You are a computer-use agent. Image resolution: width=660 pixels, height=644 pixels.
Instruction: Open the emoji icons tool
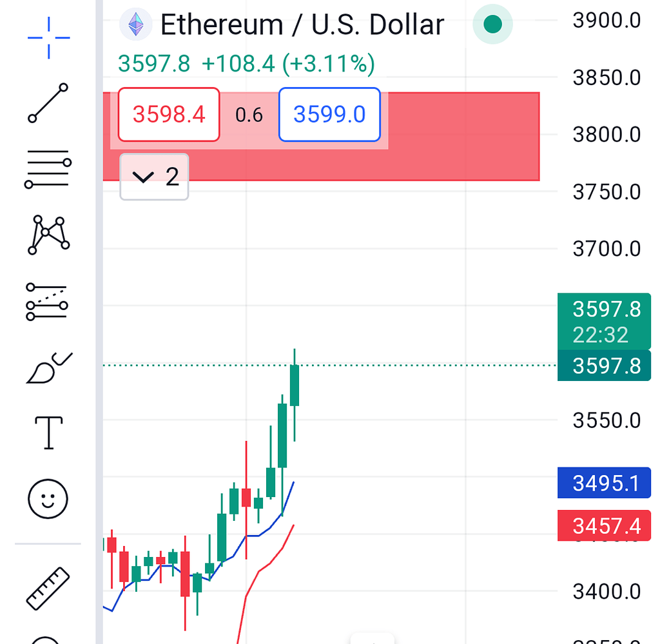tap(48, 498)
